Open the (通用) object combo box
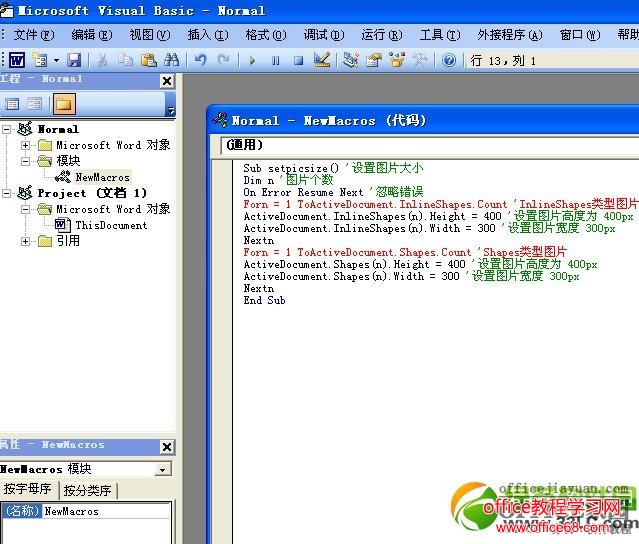 pyautogui.click(x=430, y=145)
